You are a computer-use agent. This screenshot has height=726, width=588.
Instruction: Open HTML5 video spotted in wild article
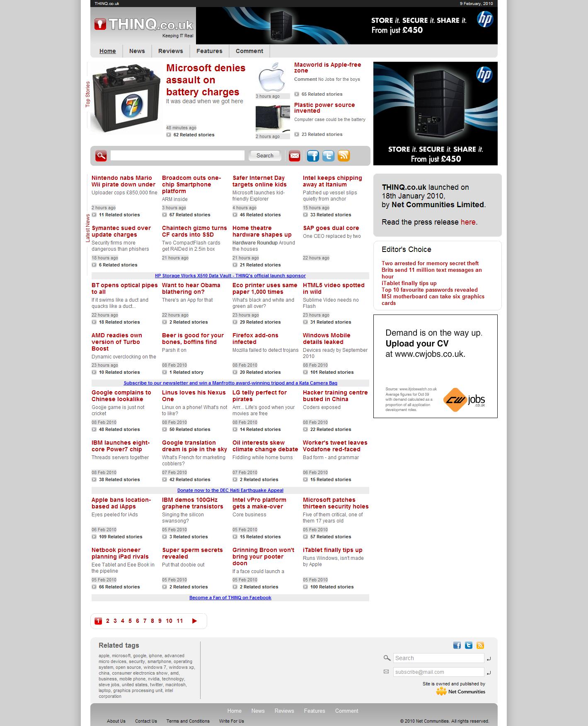tap(334, 288)
